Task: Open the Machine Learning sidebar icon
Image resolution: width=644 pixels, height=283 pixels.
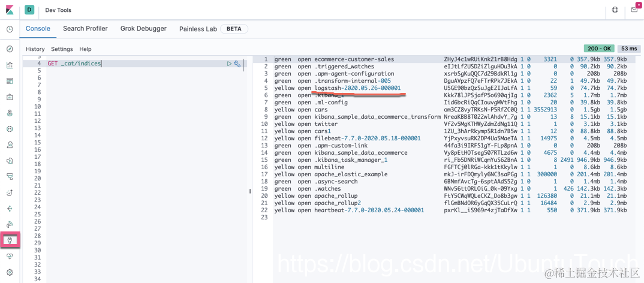Action: click(10, 128)
